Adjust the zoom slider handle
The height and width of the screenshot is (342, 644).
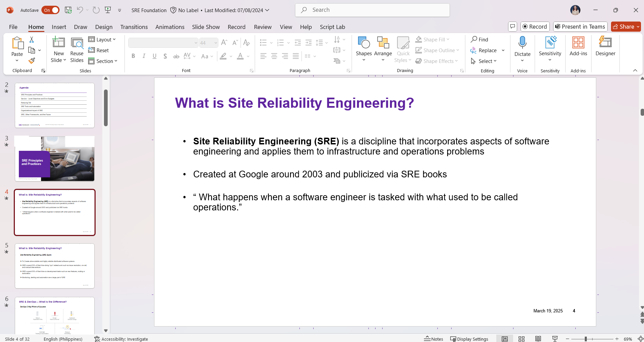(586, 339)
